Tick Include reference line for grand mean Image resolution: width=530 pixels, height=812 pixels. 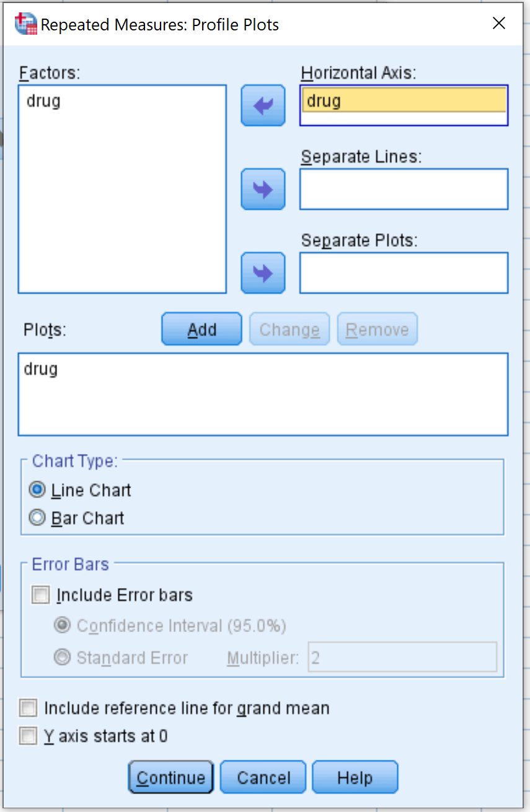29,708
